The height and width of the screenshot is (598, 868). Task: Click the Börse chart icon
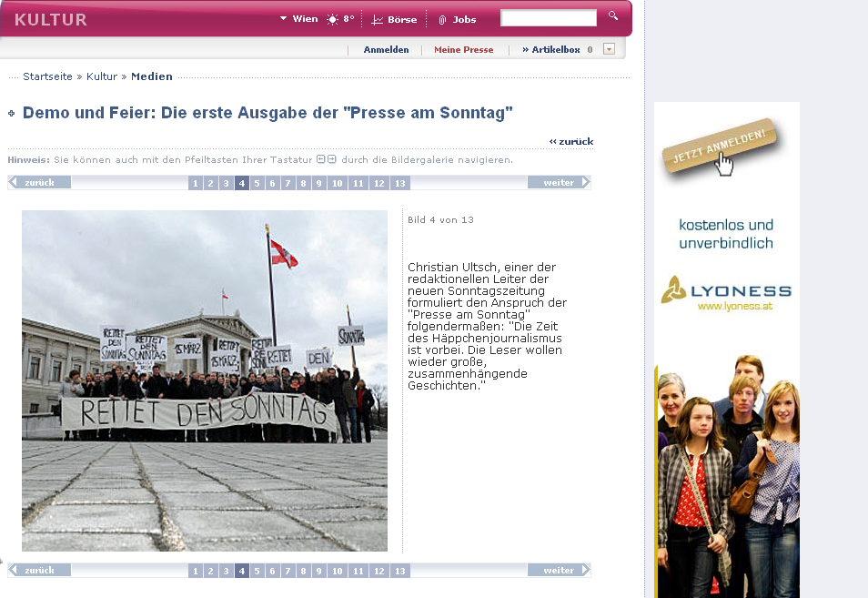click(x=377, y=20)
